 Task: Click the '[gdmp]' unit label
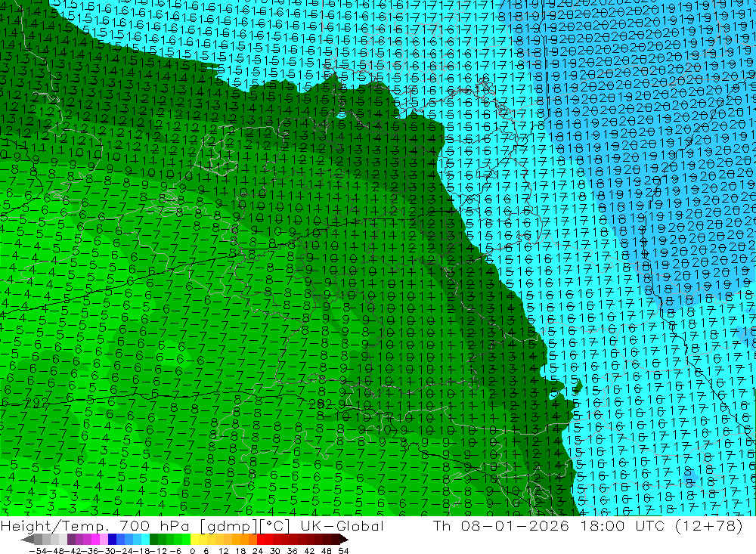coord(228,525)
